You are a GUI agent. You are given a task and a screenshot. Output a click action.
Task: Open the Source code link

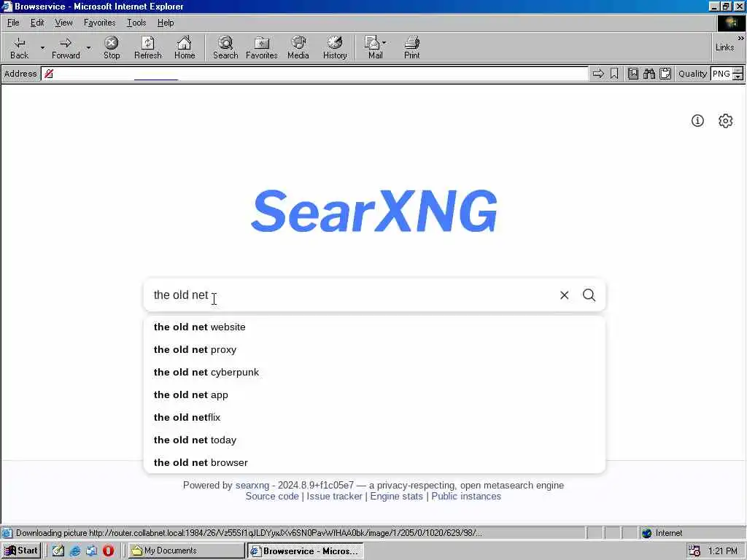coord(272,496)
